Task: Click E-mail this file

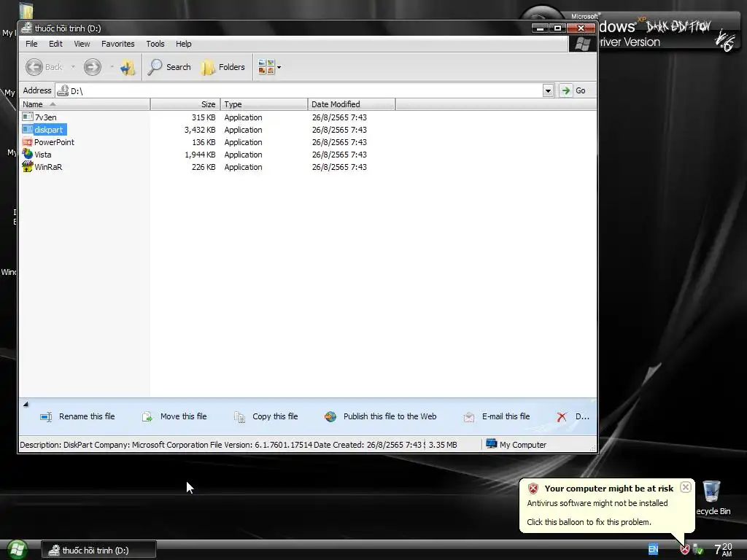Action: [x=506, y=416]
